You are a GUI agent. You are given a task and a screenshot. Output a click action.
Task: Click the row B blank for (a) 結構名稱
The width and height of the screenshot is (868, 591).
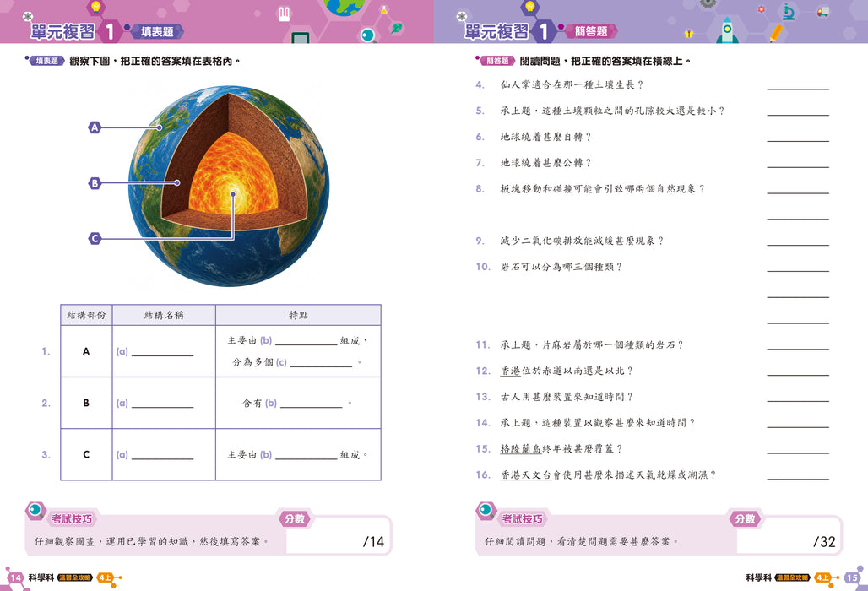click(x=163, y=404)
